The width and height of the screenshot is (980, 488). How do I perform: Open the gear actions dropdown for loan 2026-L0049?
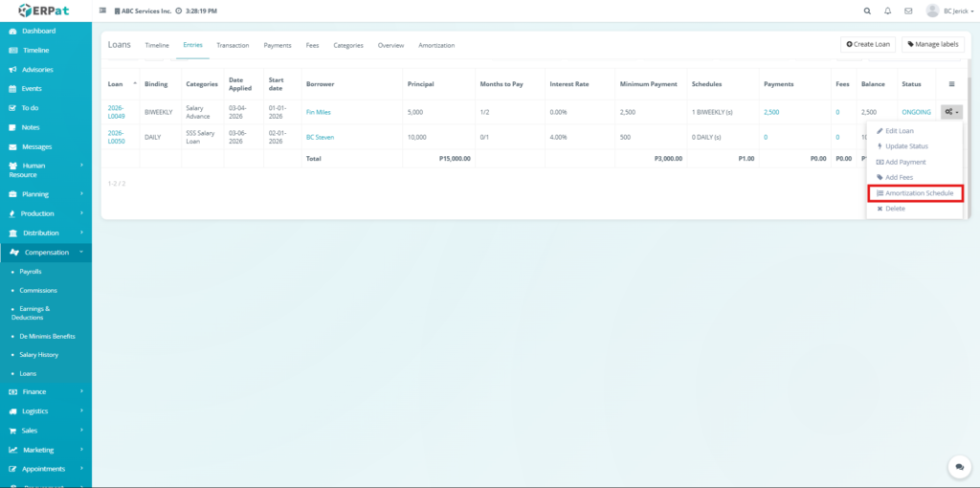[x=950, y=112]
